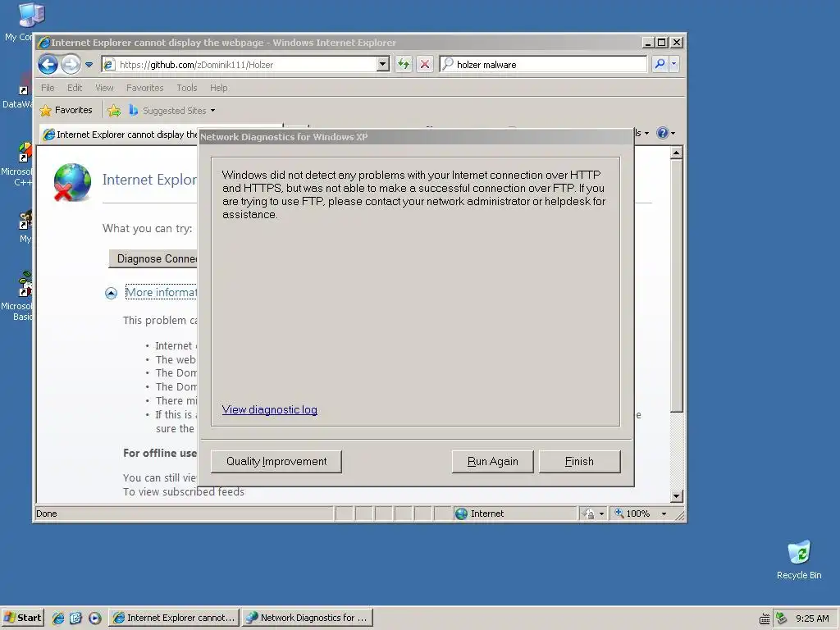840x630 pixels.
Task: Switch to Internet Explorer cannot... taskbar button
Action: coord(174,618)
